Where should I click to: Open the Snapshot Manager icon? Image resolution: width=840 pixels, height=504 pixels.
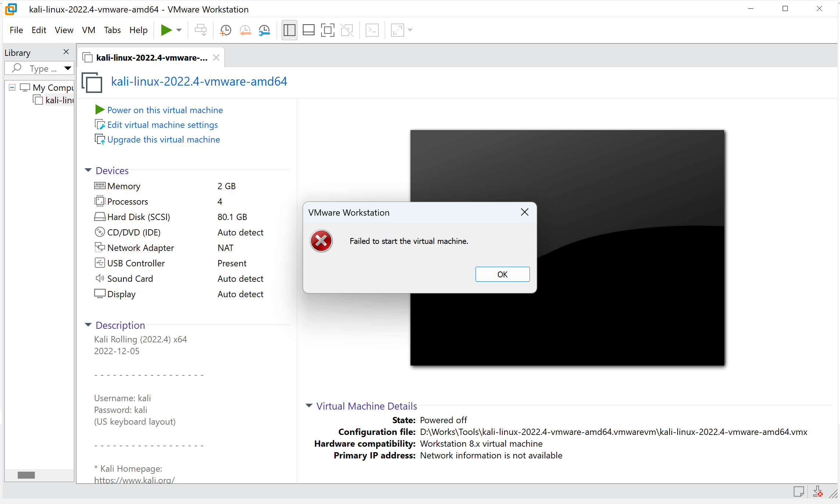pos(265,30)
